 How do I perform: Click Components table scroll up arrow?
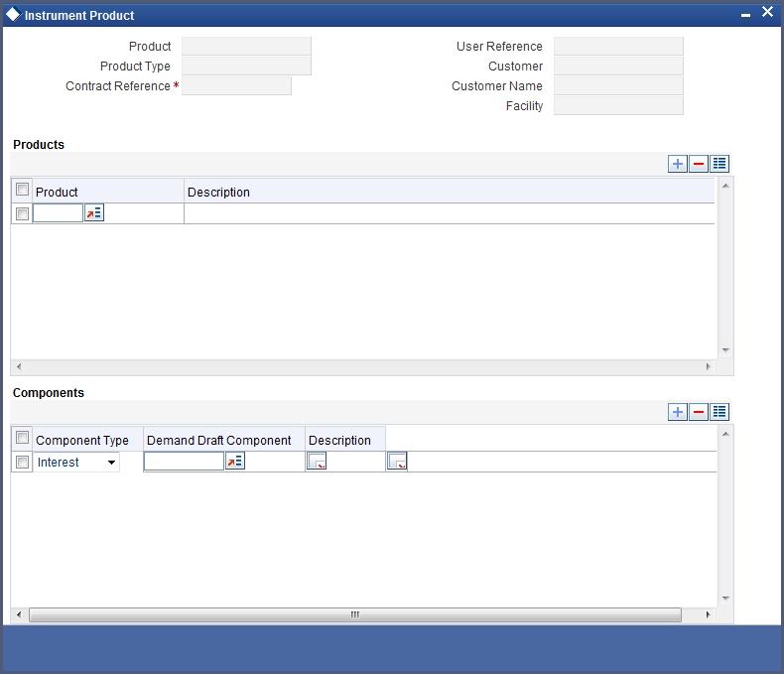click(x=725, y=434)
